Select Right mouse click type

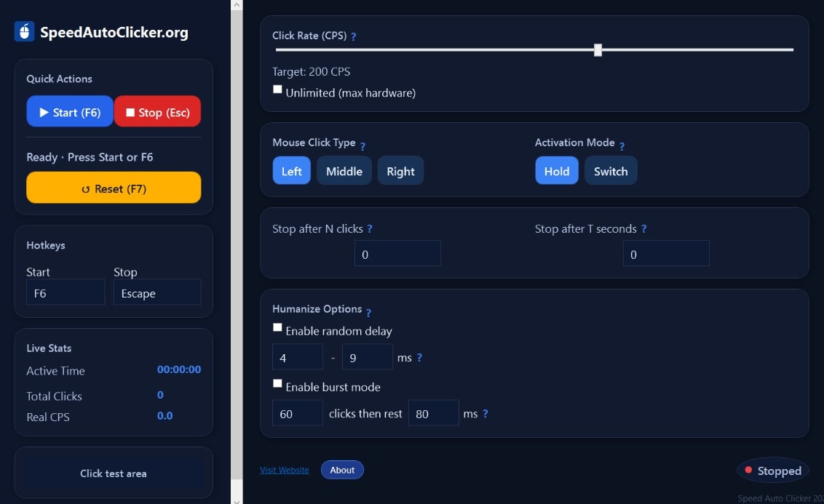coord(400,171)
